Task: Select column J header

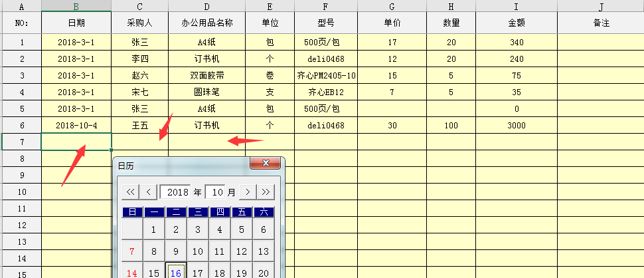Action: tap(601, 6)
